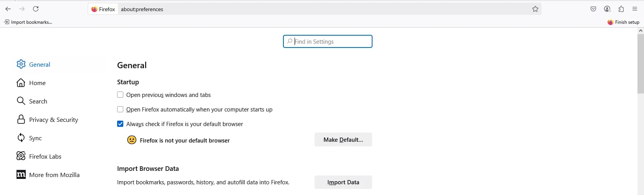Click the Home house icon in sidebar
The width and height of the screenshot is (644, 195).
[21, 83]
